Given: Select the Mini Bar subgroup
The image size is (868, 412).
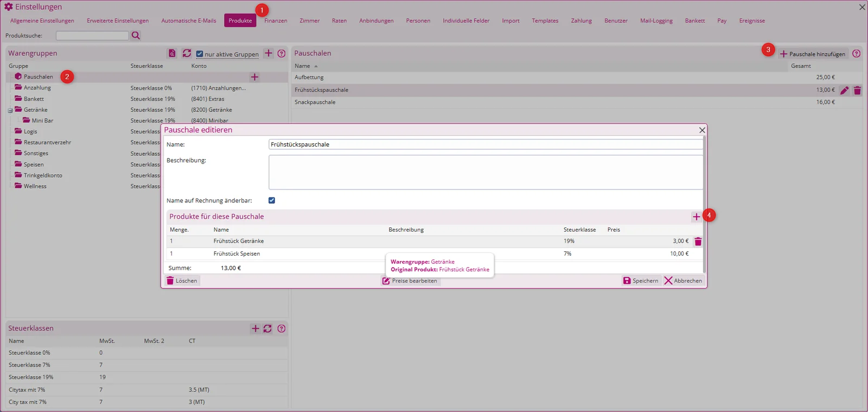Looking at the screenshot, I should click(x=42, y=121).
